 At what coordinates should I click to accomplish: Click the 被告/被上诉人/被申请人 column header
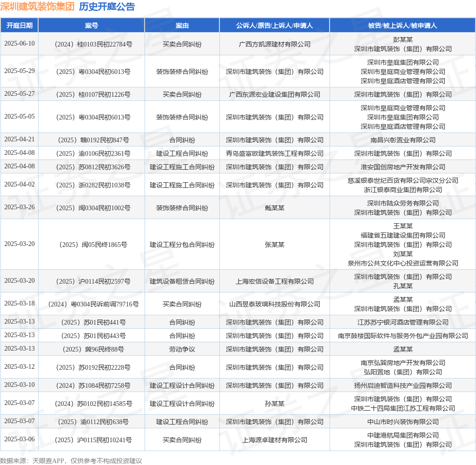[403, 26]
